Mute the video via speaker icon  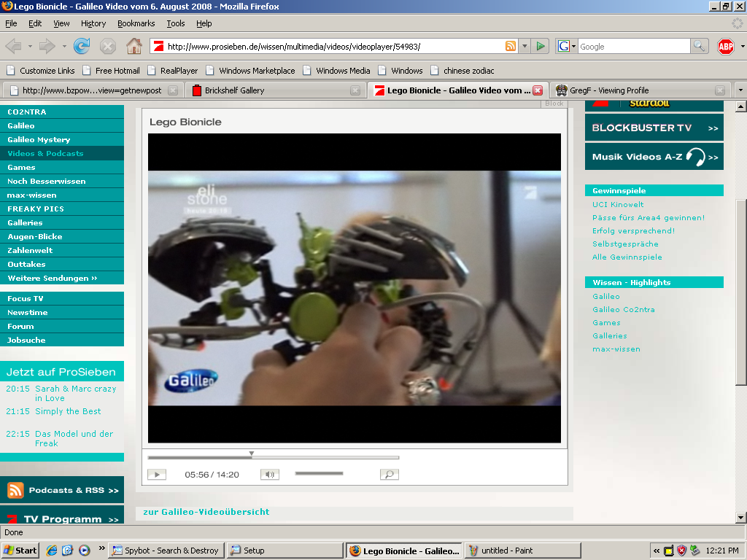tap(270, 474)
